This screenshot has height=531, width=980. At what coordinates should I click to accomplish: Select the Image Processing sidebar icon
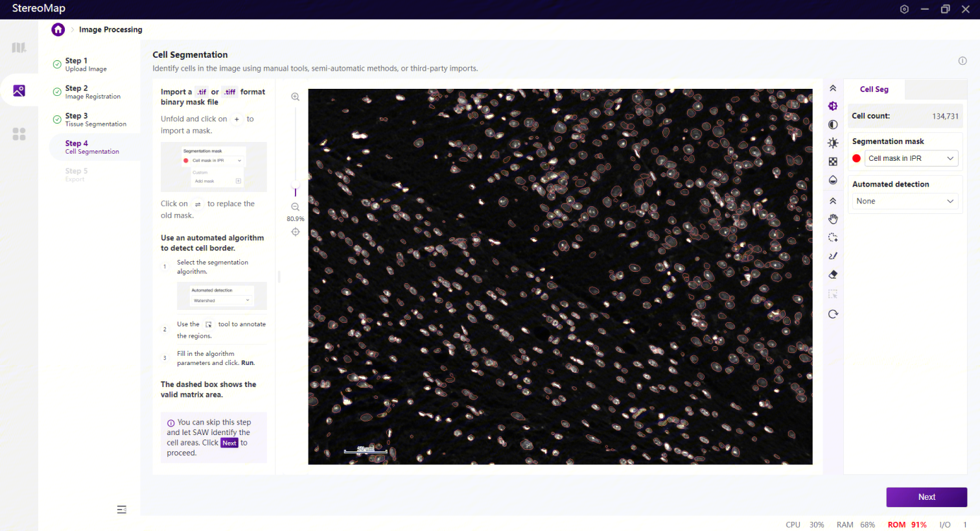[x=19, y=91]
